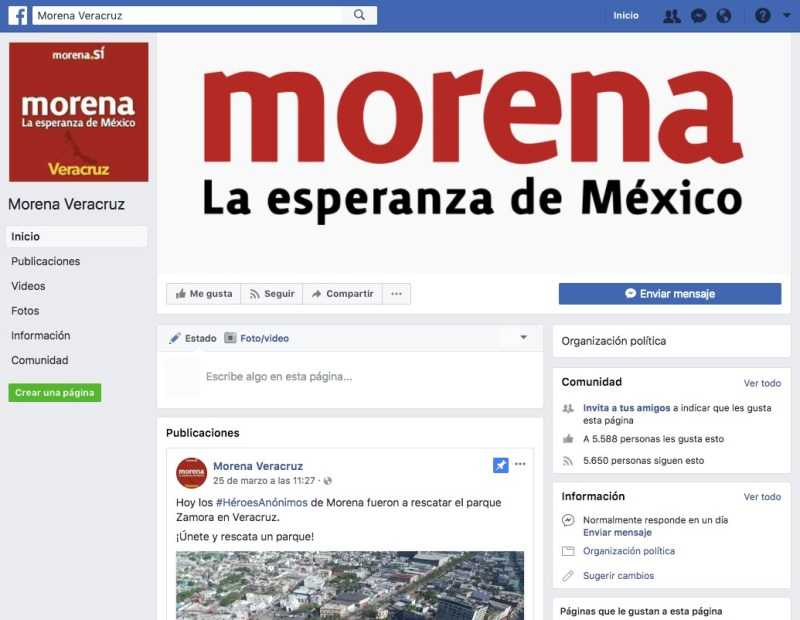Image resolution: width=800 pixels, height=620 pixels.
Task: Toggle Me gusta on the page
Action: click(x=204, y=294)
